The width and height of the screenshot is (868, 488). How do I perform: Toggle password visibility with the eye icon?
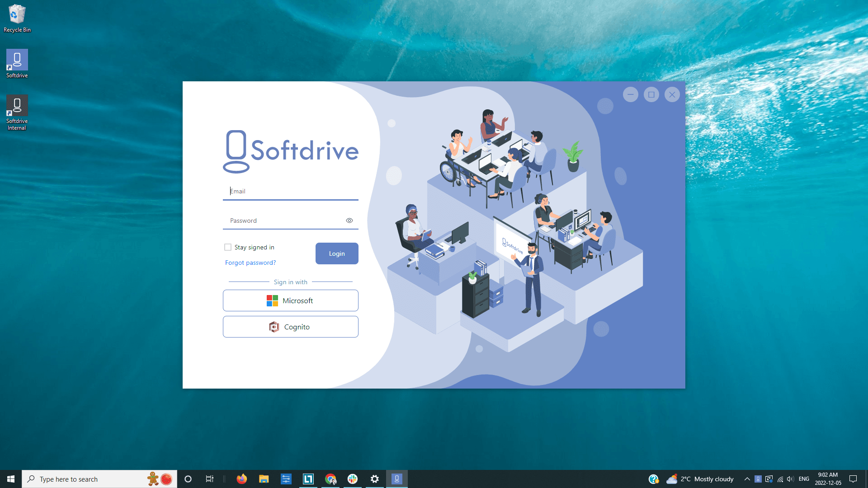coord(349,221)
